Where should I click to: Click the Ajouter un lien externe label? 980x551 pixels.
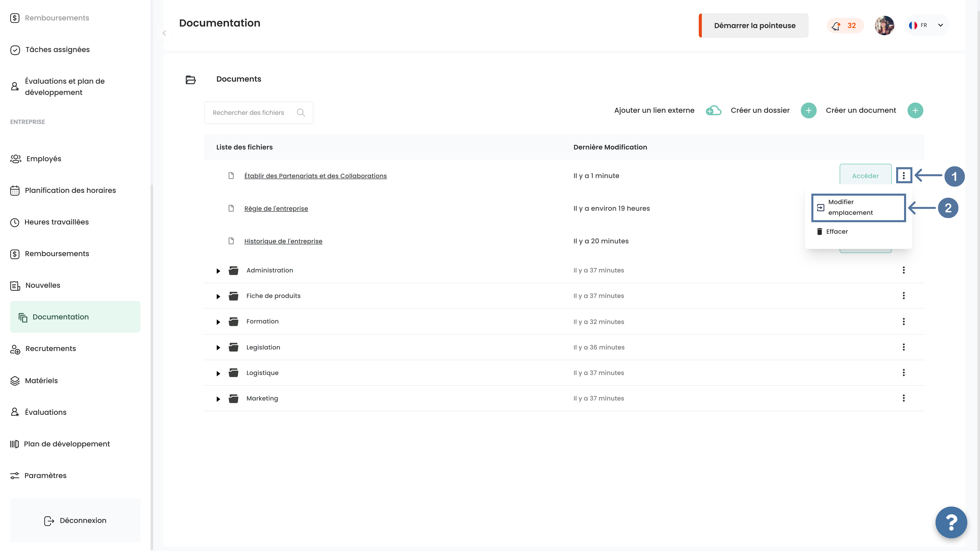(654, 110)
